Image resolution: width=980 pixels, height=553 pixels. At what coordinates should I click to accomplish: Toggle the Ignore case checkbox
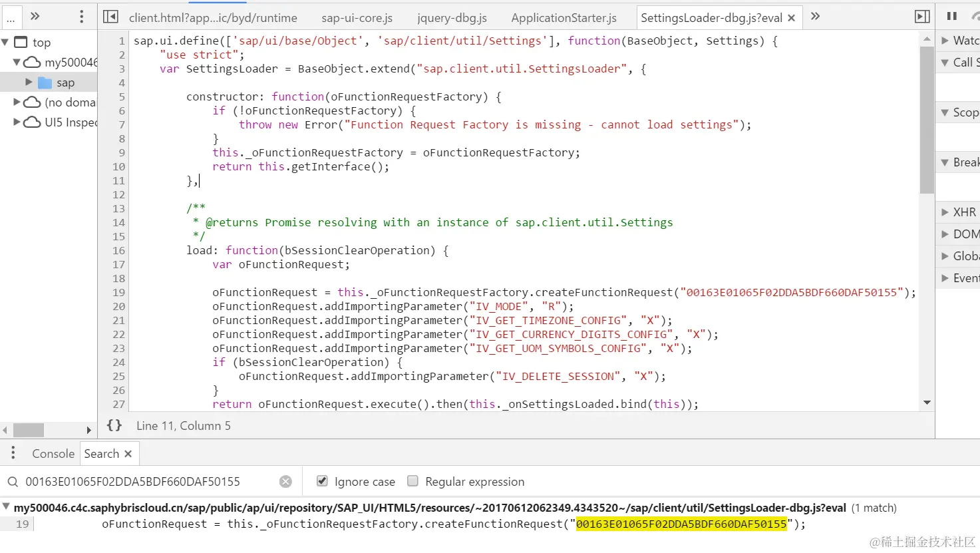[x=322, y=481]
